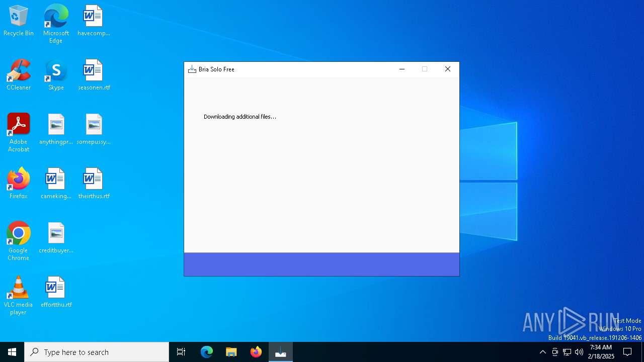Click the meet now tray icon
Viewport: 644px width, 362px height.
(555, 352)
